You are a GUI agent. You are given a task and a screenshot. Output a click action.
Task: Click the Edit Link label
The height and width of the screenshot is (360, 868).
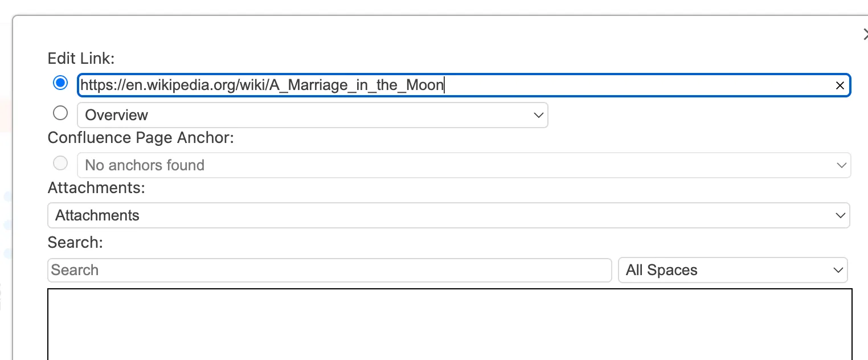click(x=81, y=58)
